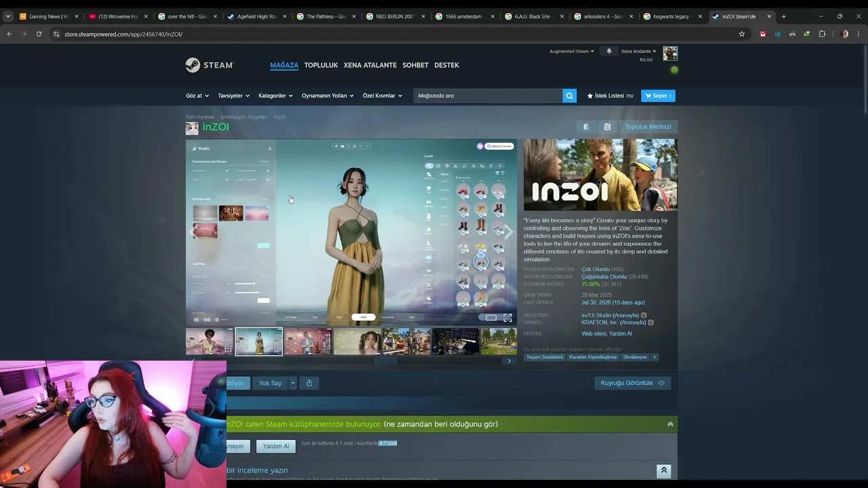
Task: Open the Sepet cart button
Action: coord(658,96)
